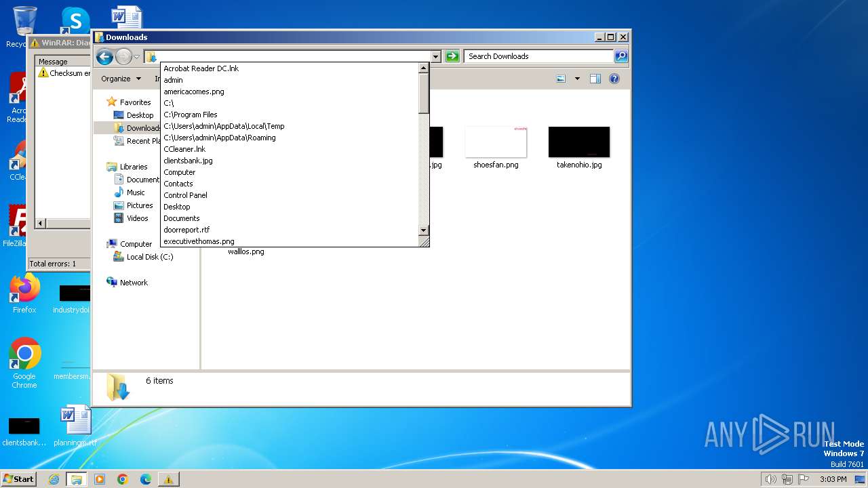Select 'CCleaner.lnk' suggestion
The image size is (868, 488).
290,149
